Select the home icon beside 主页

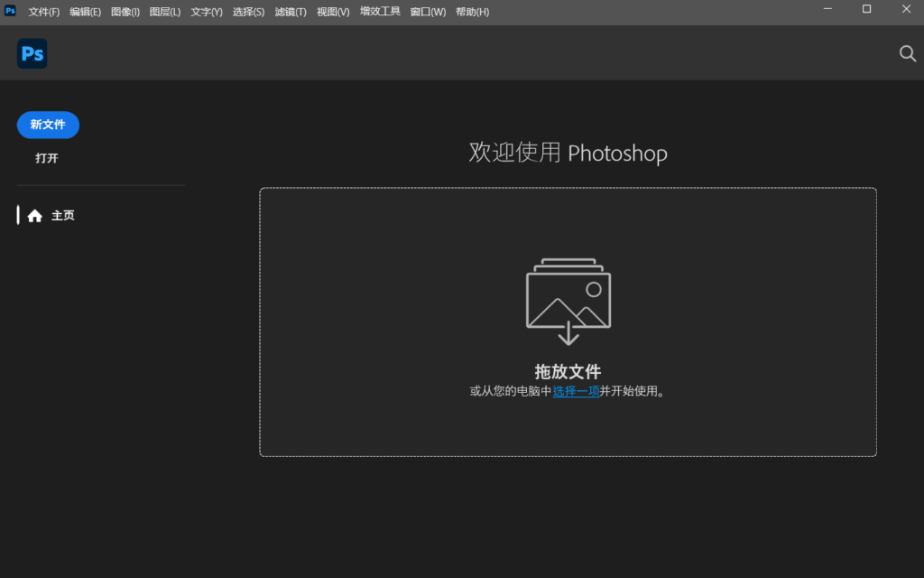click(x=35, y=216)
